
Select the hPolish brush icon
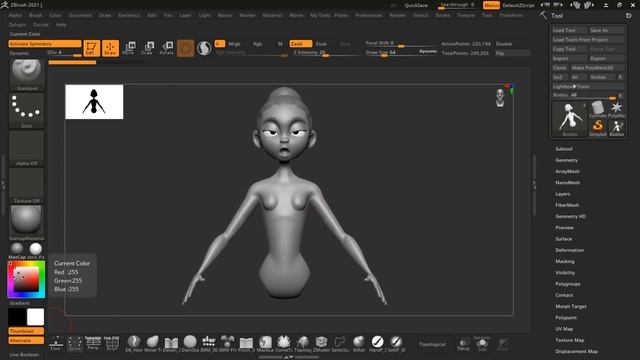[x=377, y=343]
